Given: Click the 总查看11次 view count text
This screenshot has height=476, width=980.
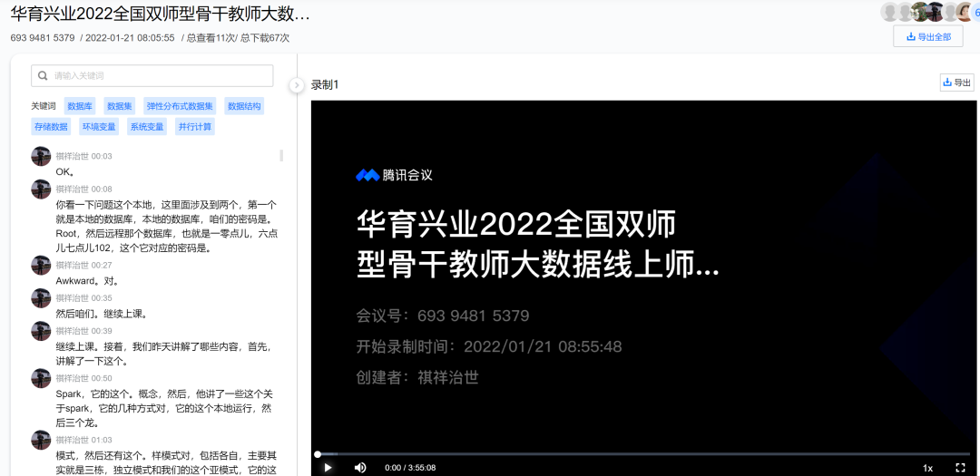Looking at the screenshot, I should point(210,38).
